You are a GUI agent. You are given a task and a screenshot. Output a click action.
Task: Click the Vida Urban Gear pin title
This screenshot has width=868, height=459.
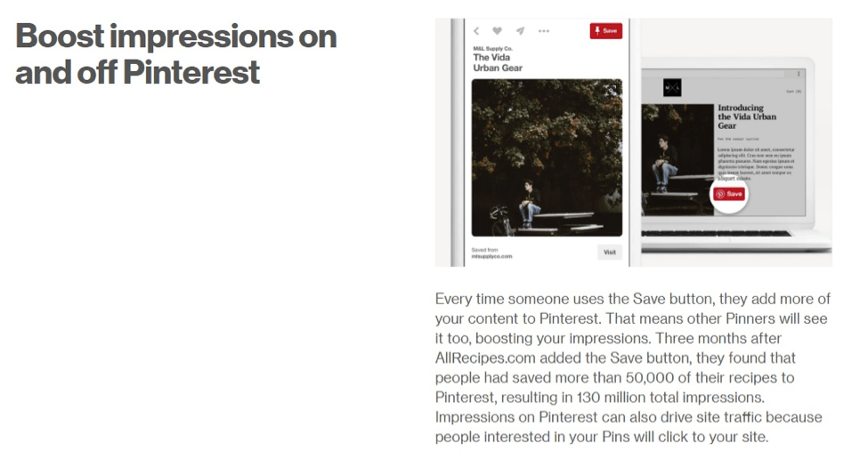[x=497, y=62]
